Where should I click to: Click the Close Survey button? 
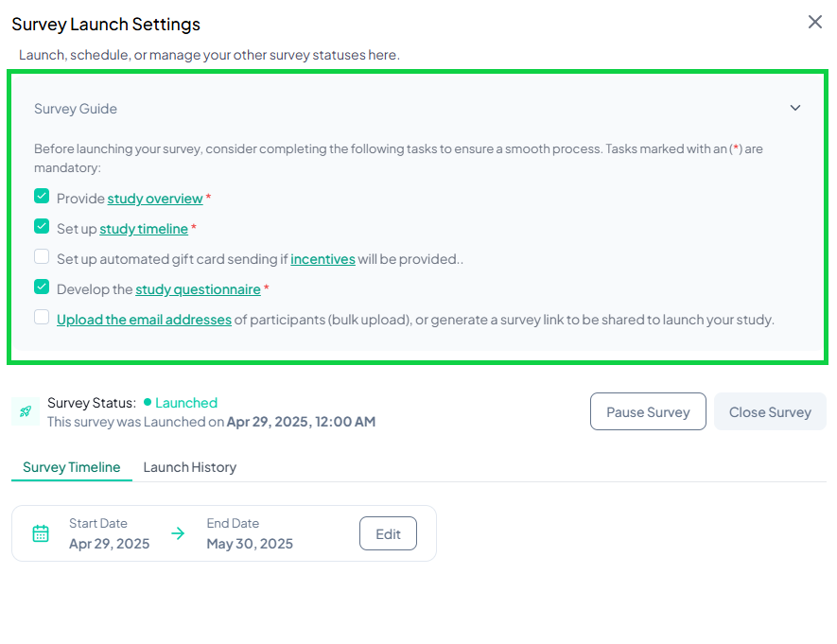pyautogui.click(x=770, y=411)
